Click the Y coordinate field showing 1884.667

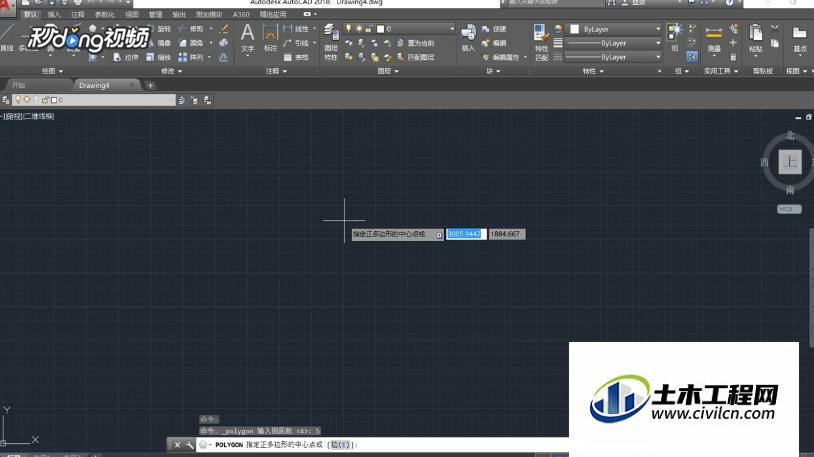(x=507, y=234)
